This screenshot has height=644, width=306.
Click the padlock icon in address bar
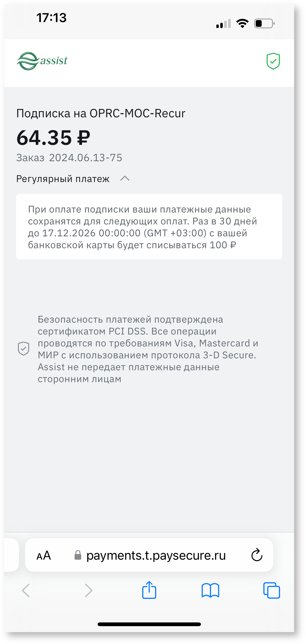[x=78, y=555]
